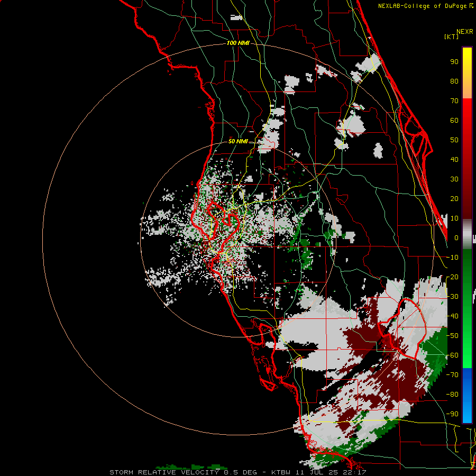
Task: Click the gray zero-velocity color bar segment
Action: tap(467, 234)
